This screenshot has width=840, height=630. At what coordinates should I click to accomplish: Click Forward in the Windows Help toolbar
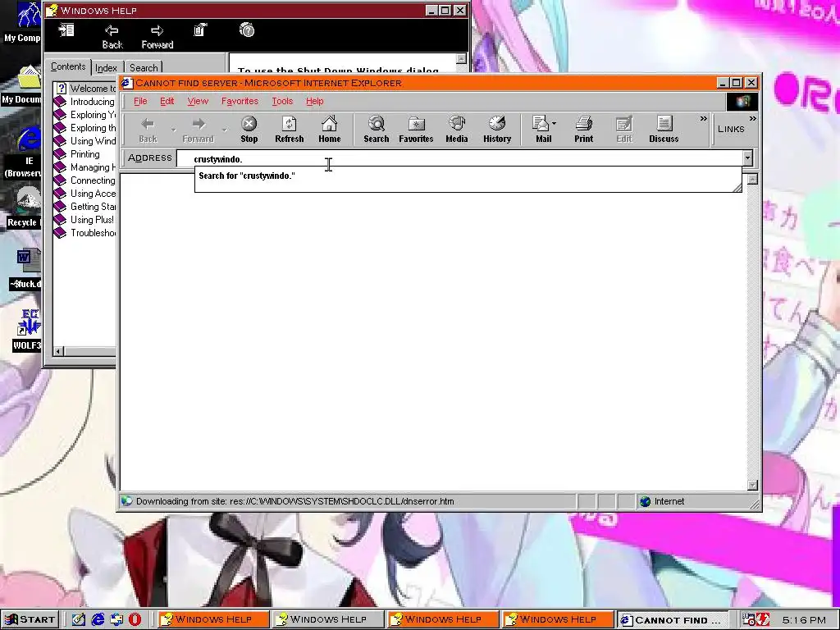point(157,36)
